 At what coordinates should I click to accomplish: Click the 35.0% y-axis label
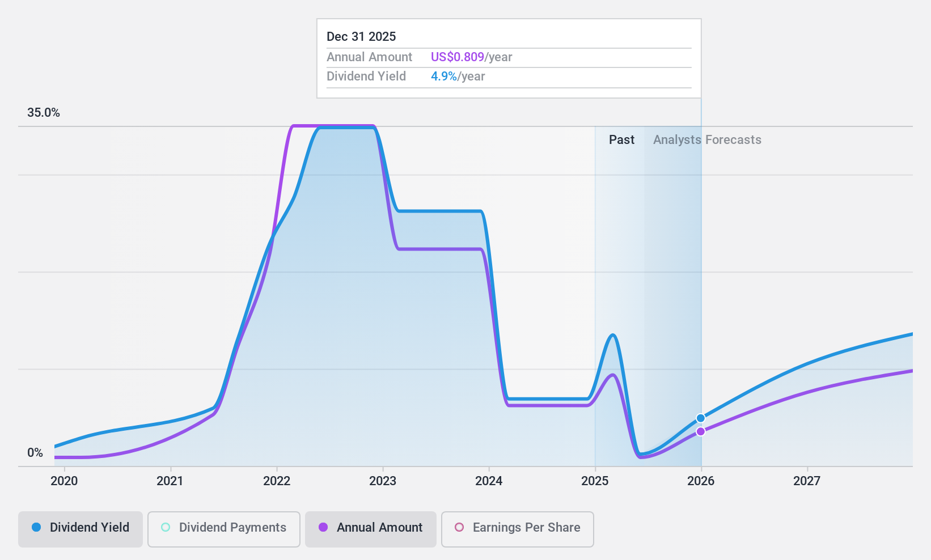pyautogui.click(x=44, y=113)
